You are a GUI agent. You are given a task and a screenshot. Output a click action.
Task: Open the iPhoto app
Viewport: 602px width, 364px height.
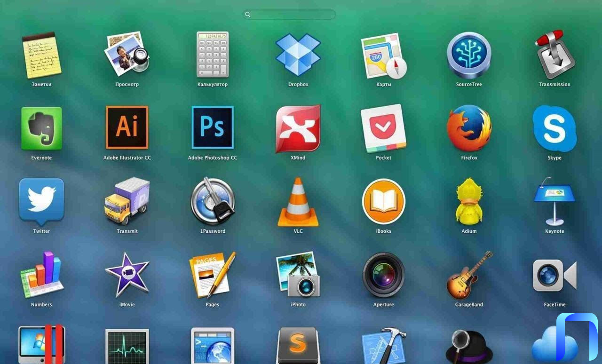(x=298, y=275)
